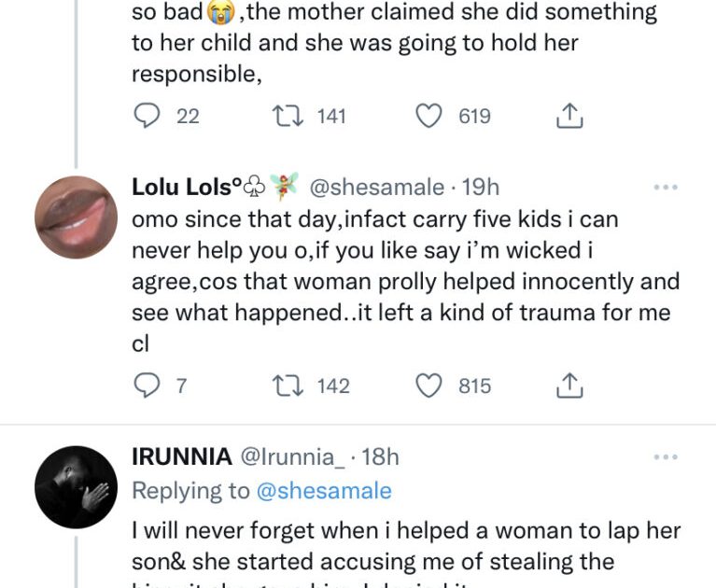Viewport: 716px width, 588px height.
Task: Open the IRUNNIA display name
Action: coord(181,457)
